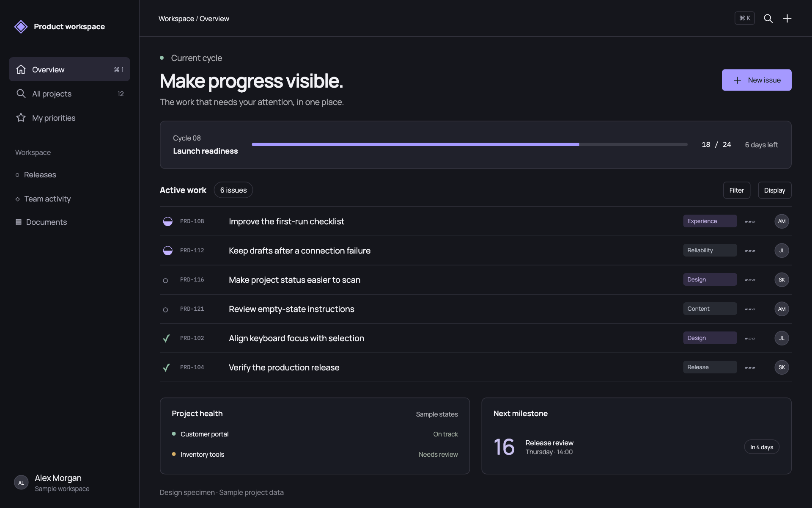The image size is (812, 508).
Task: Click Workspace in the breadcrumb
Action: [176, 19]
